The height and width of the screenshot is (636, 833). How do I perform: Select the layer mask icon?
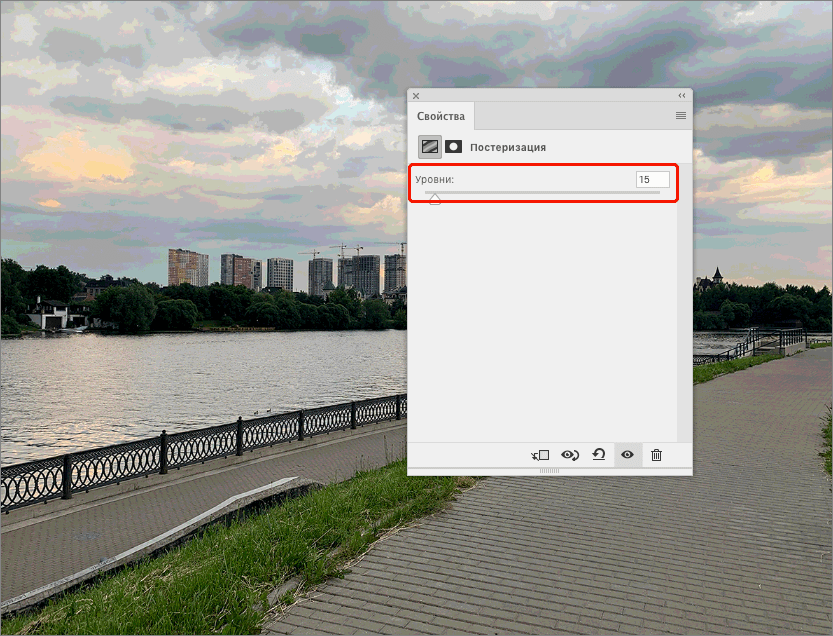453,146
